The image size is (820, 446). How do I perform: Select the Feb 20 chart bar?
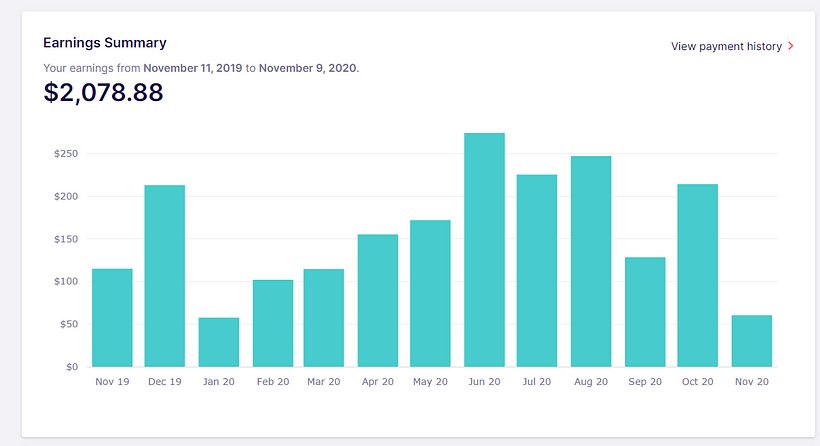272,323
